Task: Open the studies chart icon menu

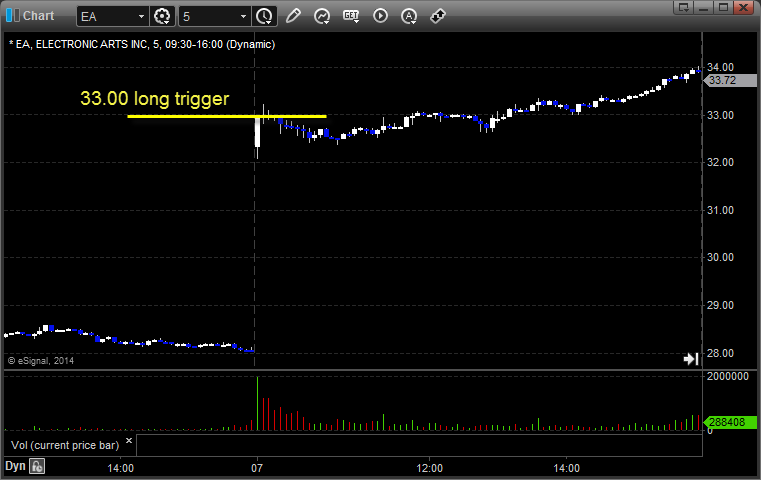Action: click(x=322, y=17)
